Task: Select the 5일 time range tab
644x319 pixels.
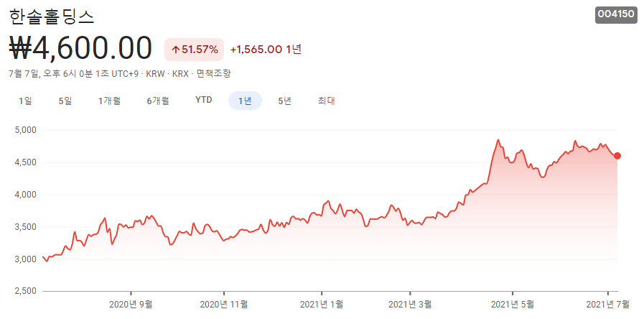Action: pyautogui.click(x=65, y=101)
